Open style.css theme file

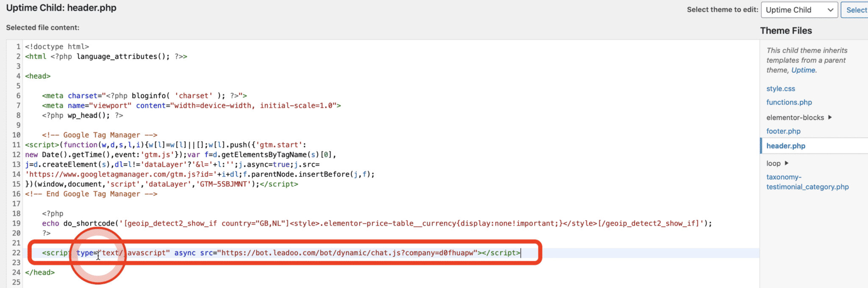[x=781, y=89]
